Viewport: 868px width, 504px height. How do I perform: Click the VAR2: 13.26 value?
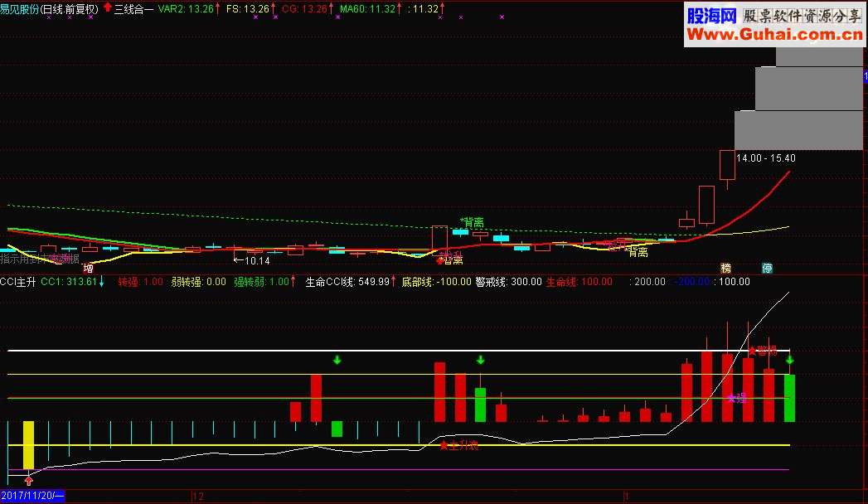coord(186,9)
